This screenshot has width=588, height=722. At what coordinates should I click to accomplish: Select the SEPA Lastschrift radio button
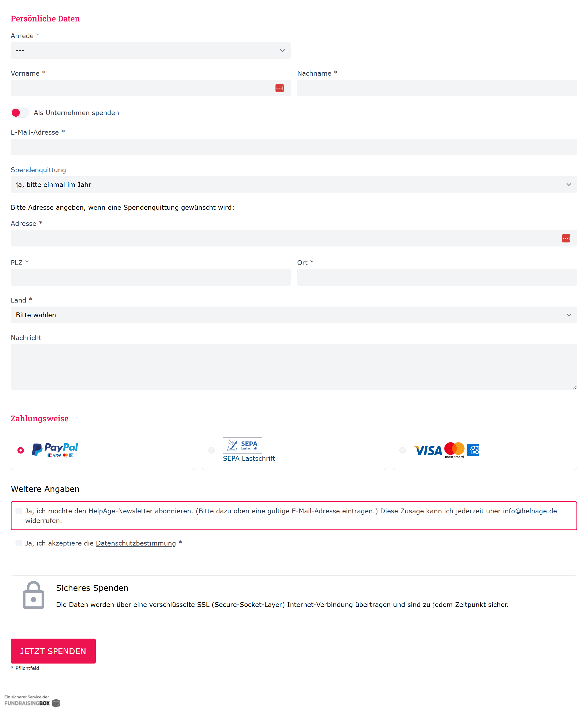click(212, 450)
